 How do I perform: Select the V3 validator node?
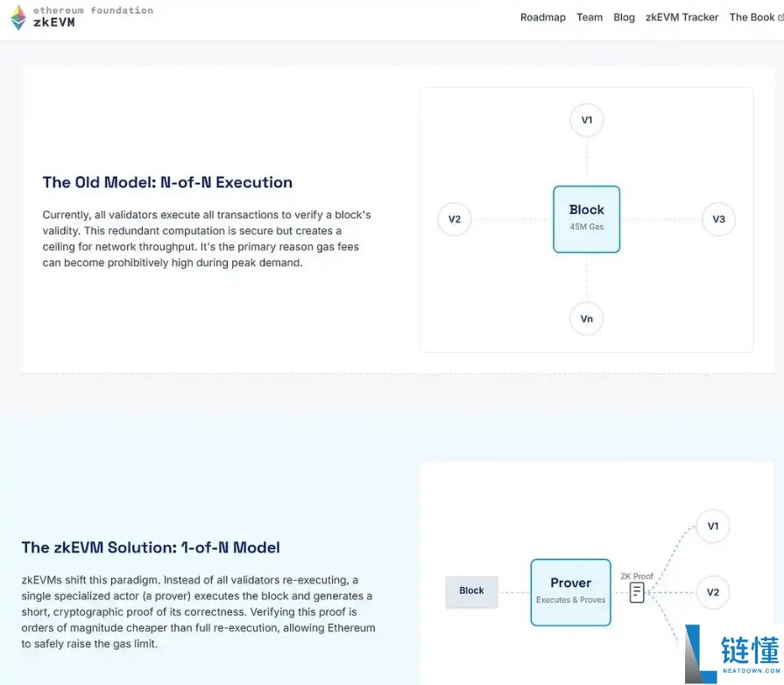718,219
